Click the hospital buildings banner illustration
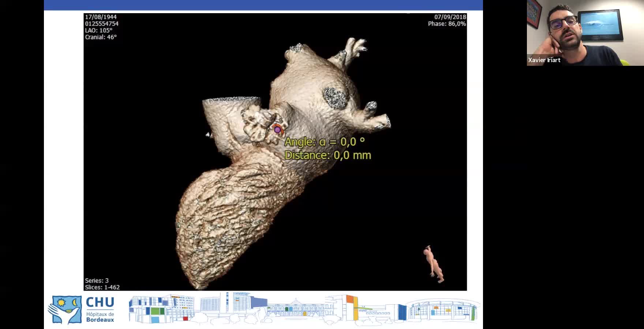 [x=304, y=309]
